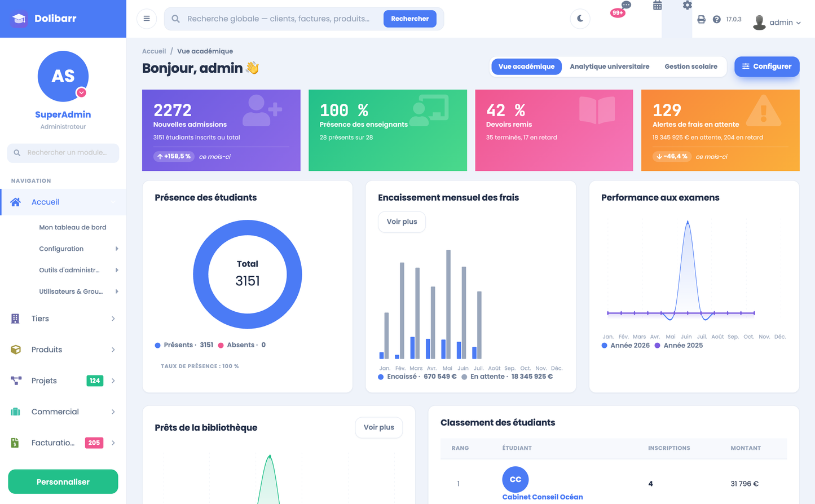Open the admin user dropdown chevron
The width and height of the screenshot is (815, 504).
click(x=799, y=23)
